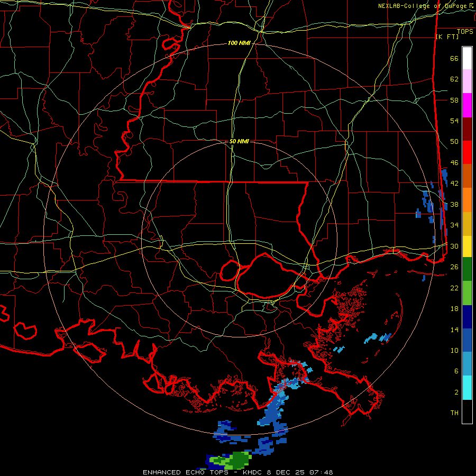Pick the bright orange legend swatch
476x476 pixels.
click(x=467, y=200)
